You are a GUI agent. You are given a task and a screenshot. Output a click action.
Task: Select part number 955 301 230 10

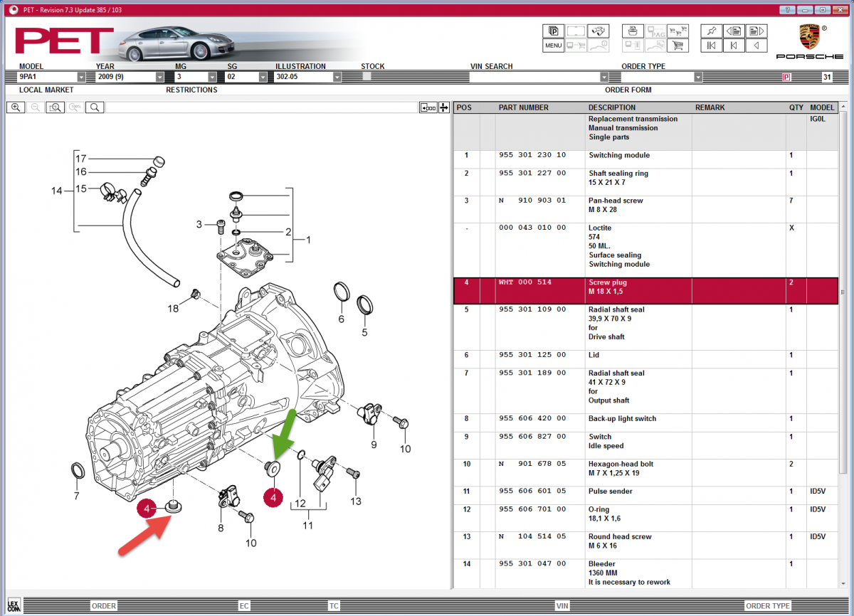pos(532,155)
